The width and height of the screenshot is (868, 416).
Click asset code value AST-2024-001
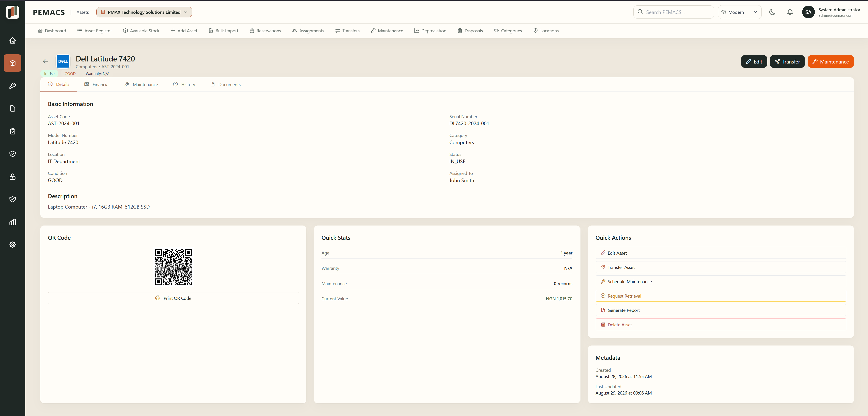(64, 124)
